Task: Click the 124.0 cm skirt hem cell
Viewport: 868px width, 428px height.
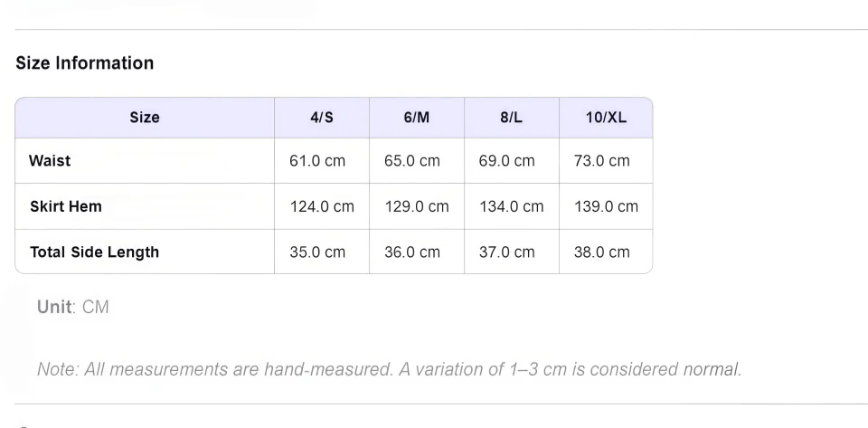Action: [x=322, y=206]
